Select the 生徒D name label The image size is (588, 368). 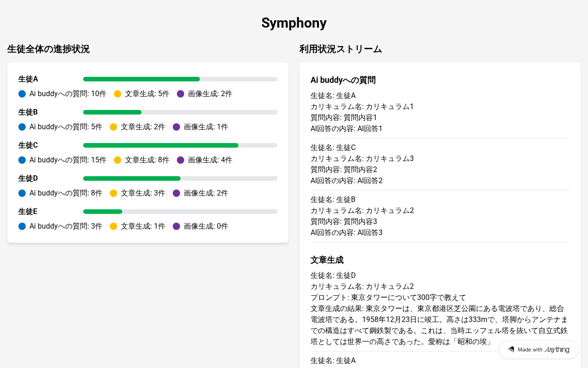pos(28,178)
